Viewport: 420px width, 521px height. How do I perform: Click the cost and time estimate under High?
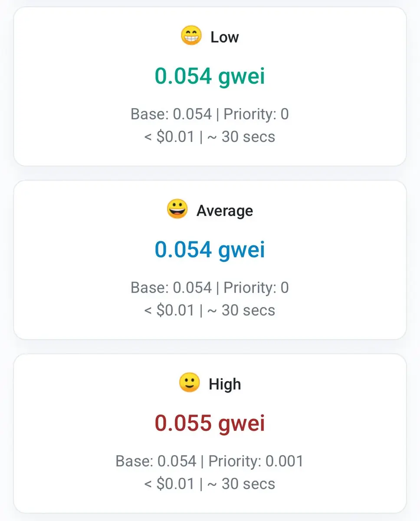(210, 484)
